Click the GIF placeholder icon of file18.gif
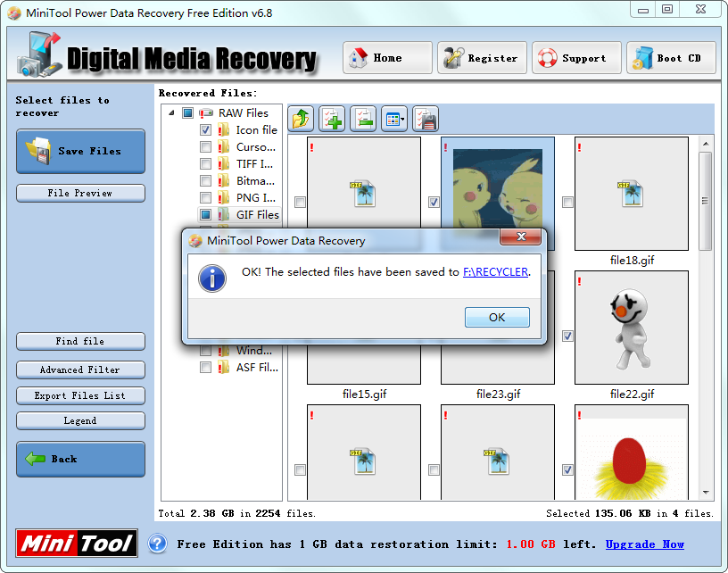The image size is (728, 573). pos(631,193)
